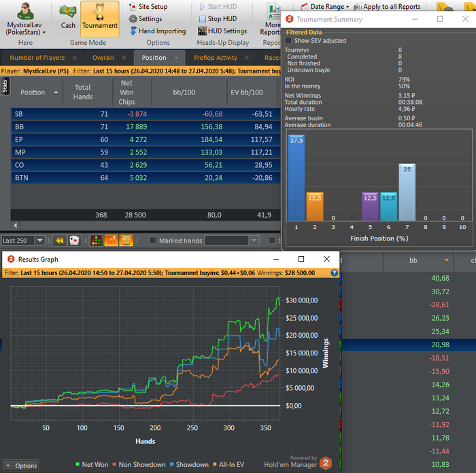The height and width of the screenshot is (473, 476).
Task: Open Site Setup options
Action: (148, 6)
